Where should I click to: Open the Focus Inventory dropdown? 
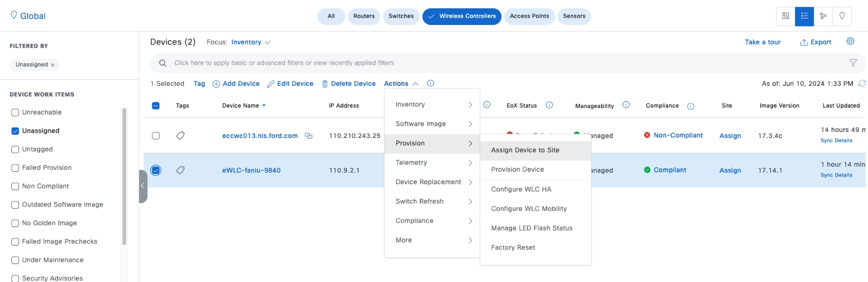[250, 42]
